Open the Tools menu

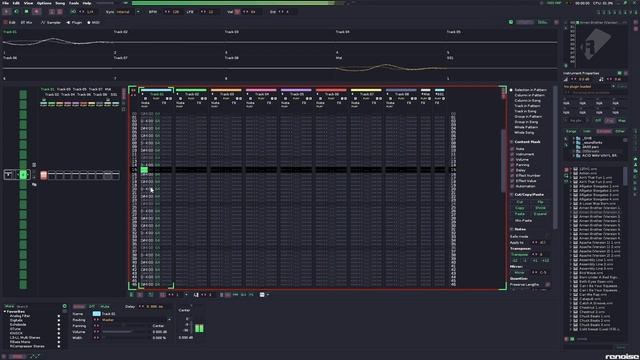tap(74, 3)
